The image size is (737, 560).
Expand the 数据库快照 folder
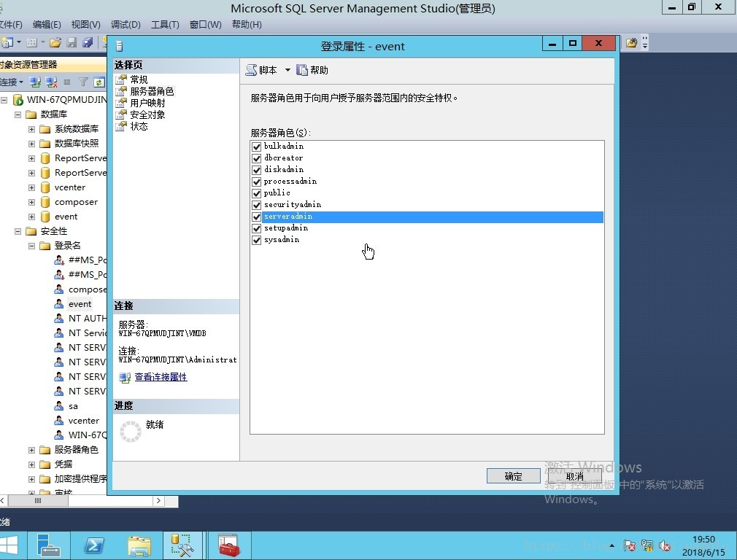pyautogui.click(x=31, y=144)
